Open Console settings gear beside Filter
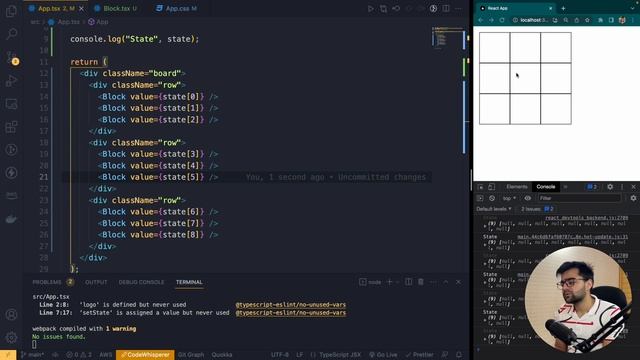The height and width of the screenshot is (360, 640). coord(633,198)
